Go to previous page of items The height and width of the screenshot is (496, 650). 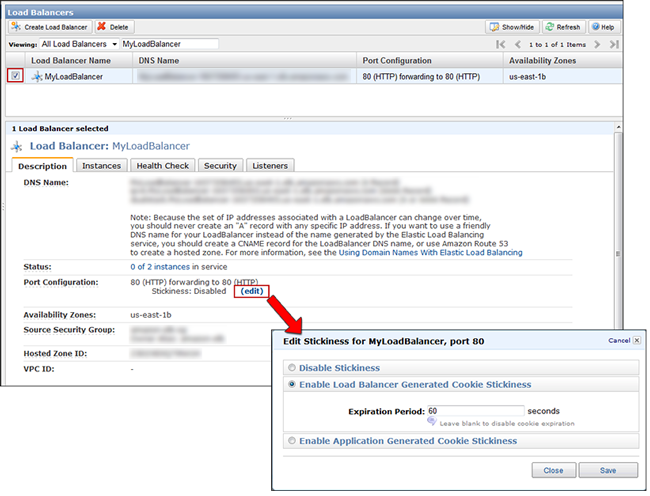coord(517,44)
